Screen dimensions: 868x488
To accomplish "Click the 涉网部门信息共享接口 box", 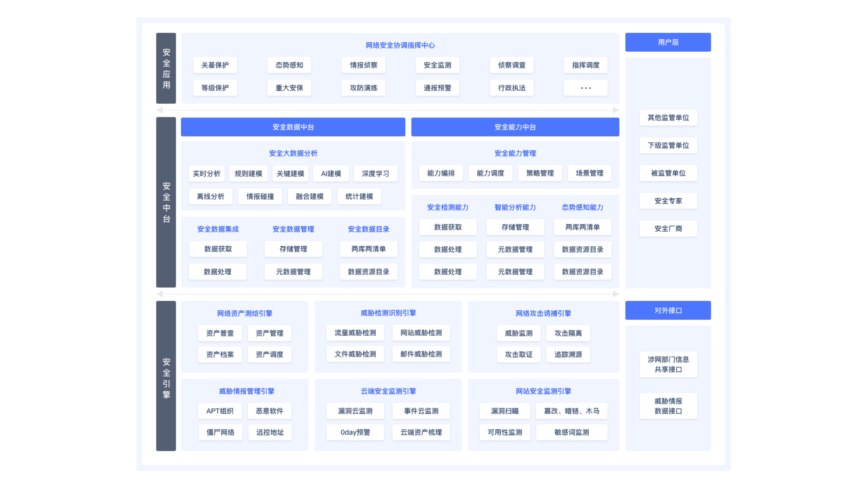I will [668, 364].
